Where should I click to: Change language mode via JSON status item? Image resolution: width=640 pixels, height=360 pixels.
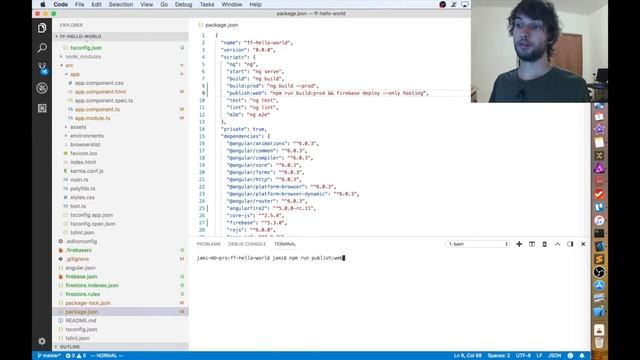pos(554,356)
